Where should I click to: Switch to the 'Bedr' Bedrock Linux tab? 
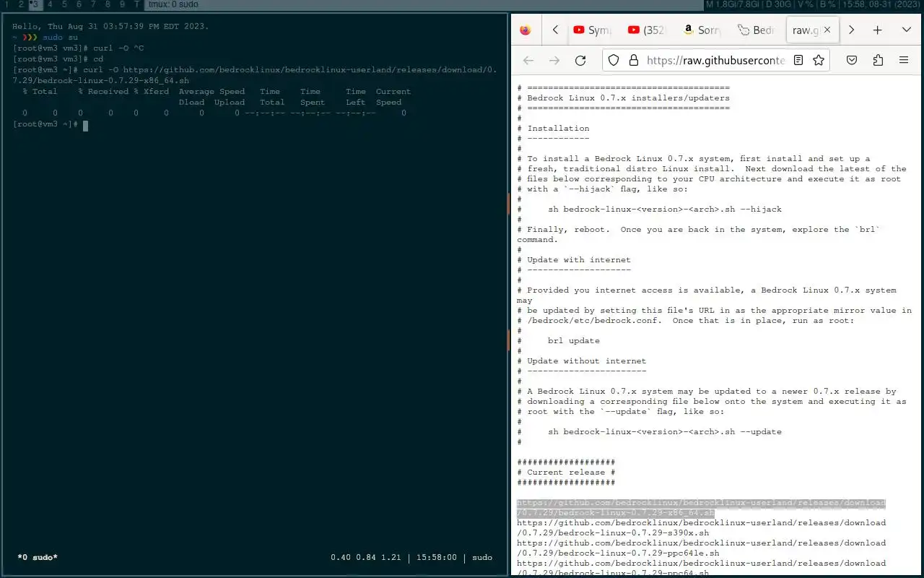(757, 30)
